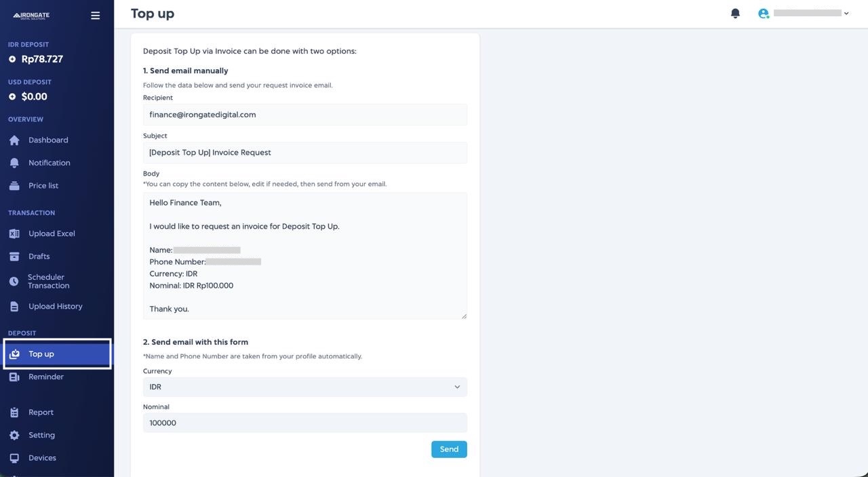Open the notification bell in header

tap(735, 14)
